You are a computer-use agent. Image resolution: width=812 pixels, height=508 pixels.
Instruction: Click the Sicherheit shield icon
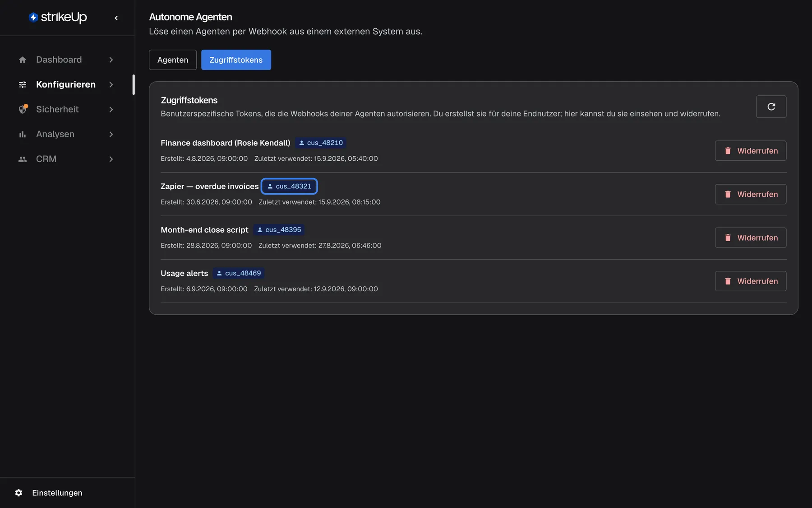tap(23, 109)
